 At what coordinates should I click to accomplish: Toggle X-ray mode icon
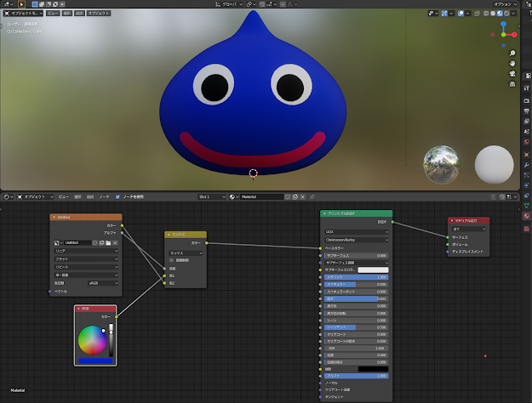point(477,14)
